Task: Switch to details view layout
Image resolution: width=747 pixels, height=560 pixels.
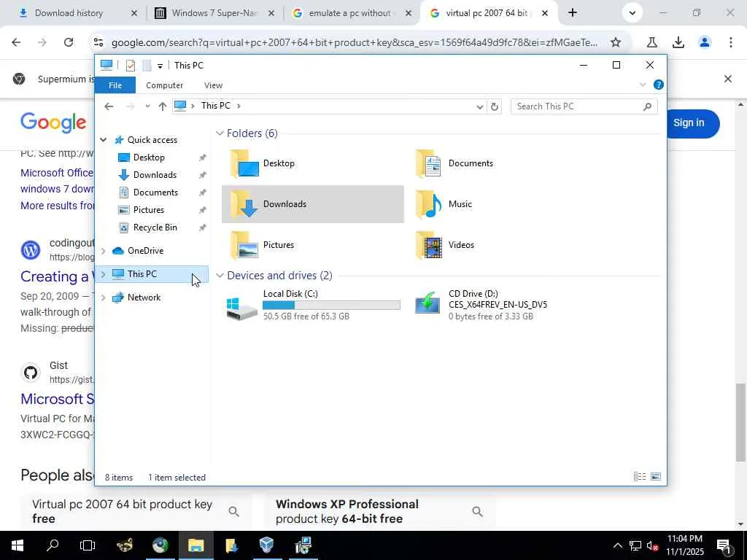Action: [x=639, y=477]
